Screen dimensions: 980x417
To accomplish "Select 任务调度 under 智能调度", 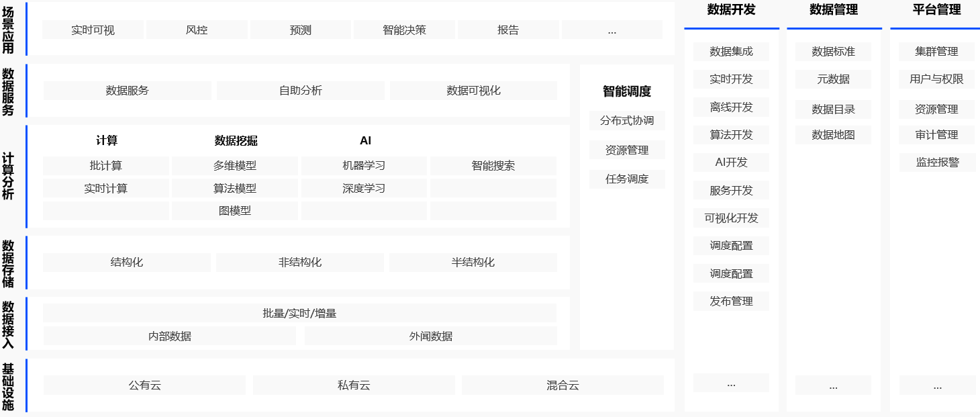I will tap(626, 179).
